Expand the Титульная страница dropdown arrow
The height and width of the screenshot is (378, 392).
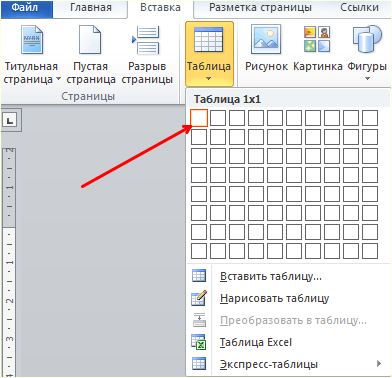[x=58, y=79]
